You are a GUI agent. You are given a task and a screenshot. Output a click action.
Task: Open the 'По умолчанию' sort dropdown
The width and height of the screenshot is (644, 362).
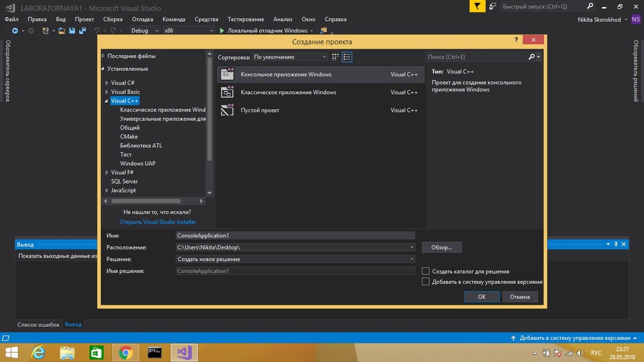290,57
